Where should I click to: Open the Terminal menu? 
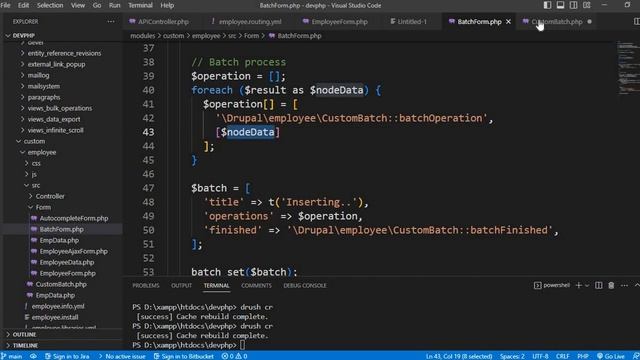click(x=140, y=5)
